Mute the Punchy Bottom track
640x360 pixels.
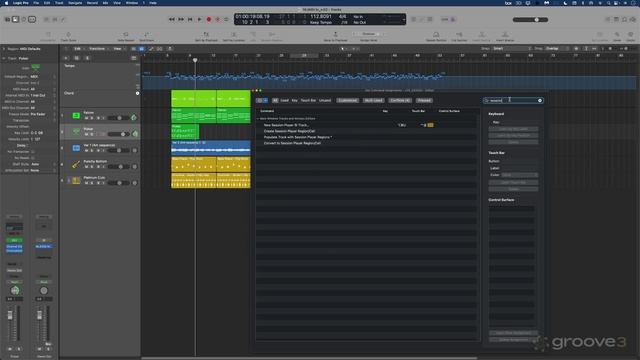[86, 167]
